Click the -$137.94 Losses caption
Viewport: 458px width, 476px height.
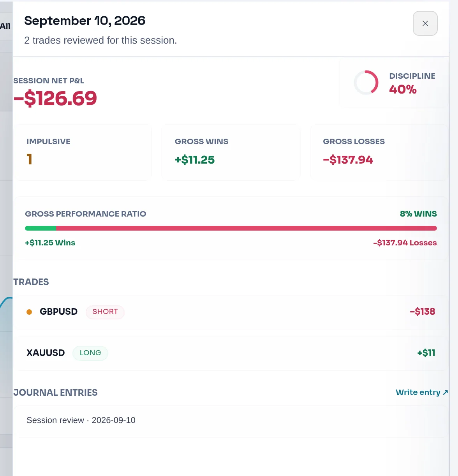coord(405,243)
